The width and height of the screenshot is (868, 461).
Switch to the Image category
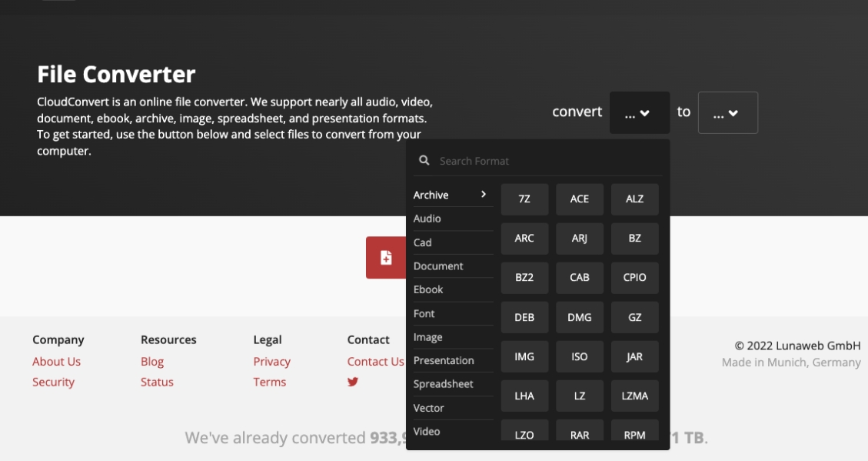453,337
